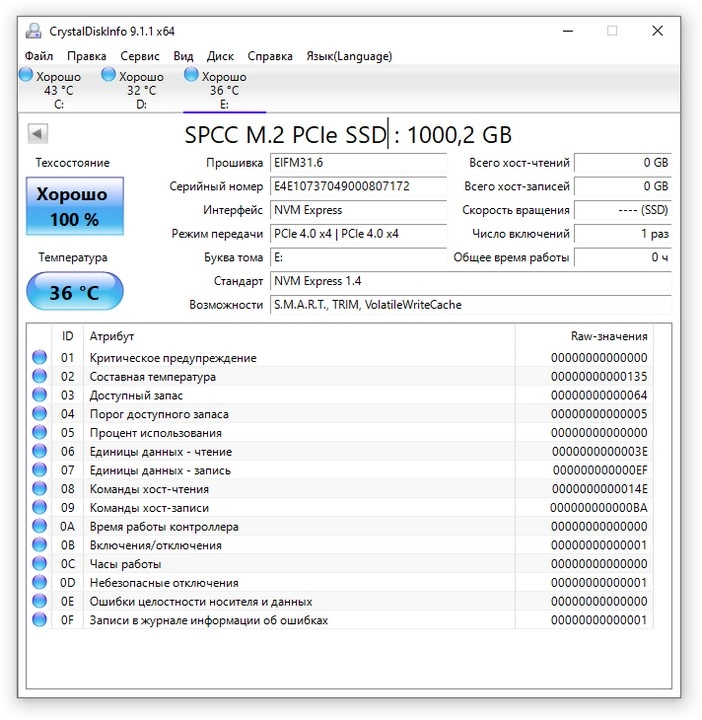Click the drive letter field E:
Viewport: 702px width, 720px height.
(x=358, y=258)
